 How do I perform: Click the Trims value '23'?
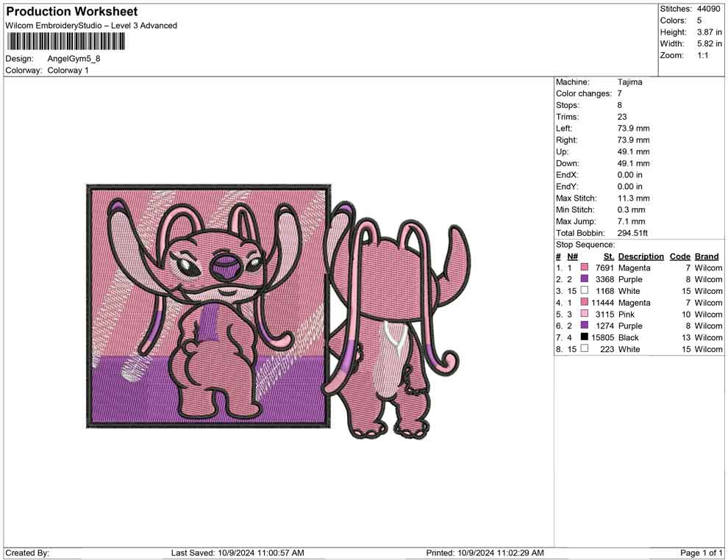click(622, 117)
